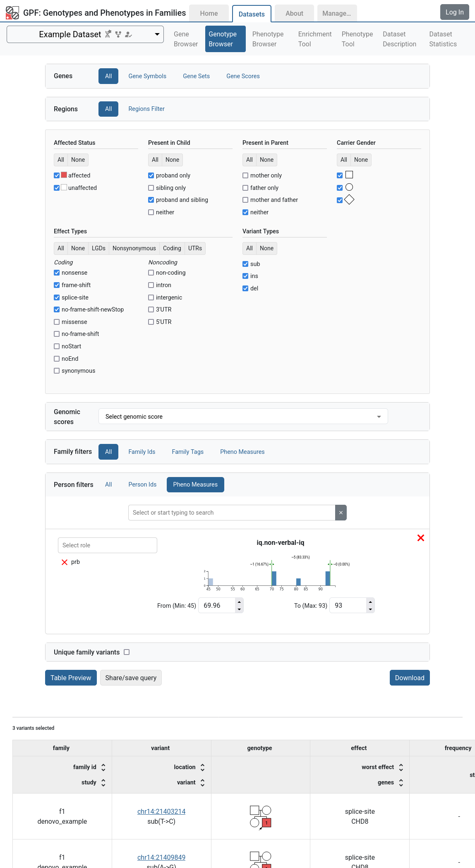475x868 pixels.
Task: Switch Person filters to Person Ids
Action: 142,484
